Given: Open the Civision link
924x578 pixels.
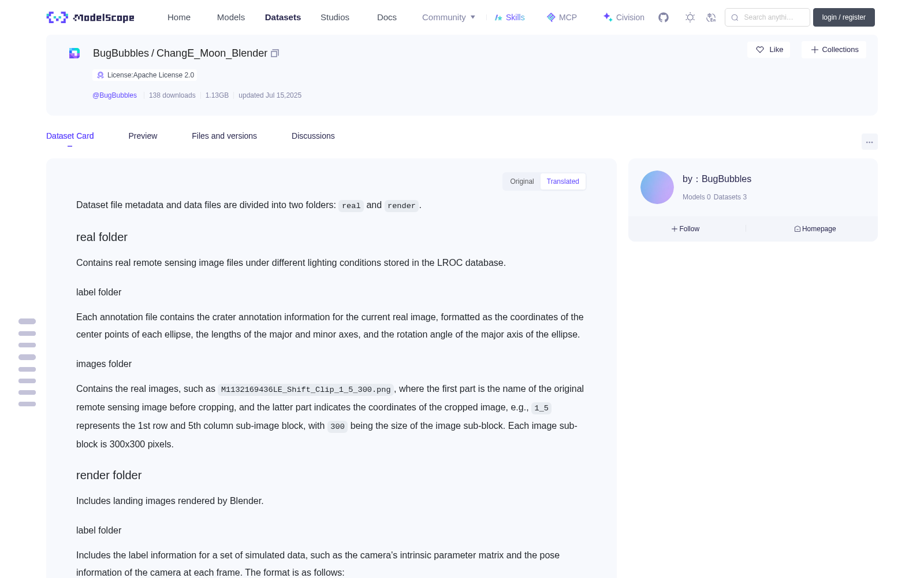Looking at the screenshot, I should [630, 17].
